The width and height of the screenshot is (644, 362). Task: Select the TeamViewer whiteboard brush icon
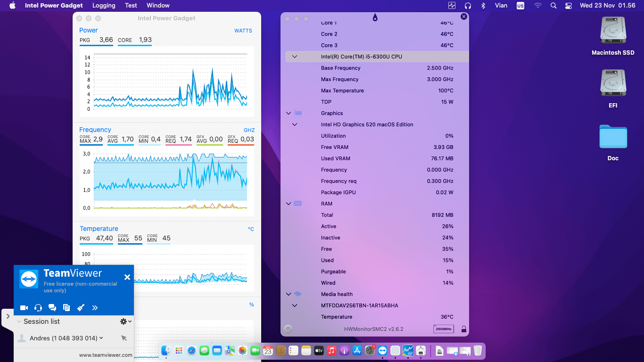coord(81,307)
